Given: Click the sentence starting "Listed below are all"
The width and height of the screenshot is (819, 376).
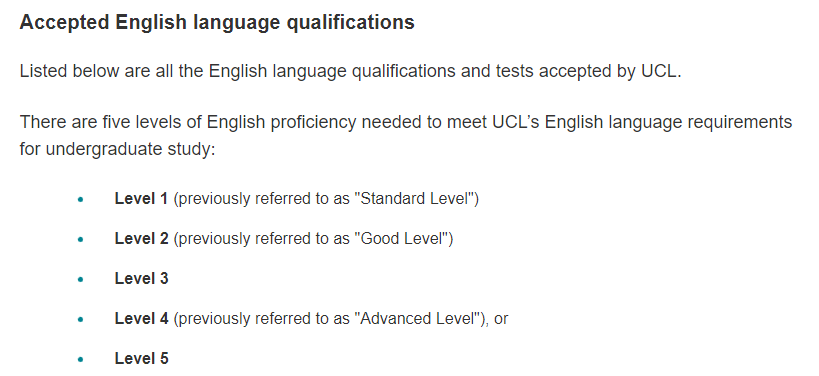Looking at the screenshot, I should 350,71.
